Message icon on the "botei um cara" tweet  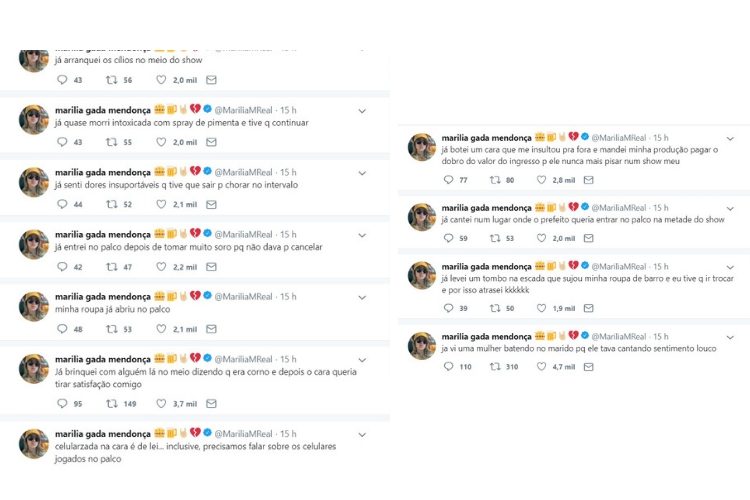pos(588,180)
